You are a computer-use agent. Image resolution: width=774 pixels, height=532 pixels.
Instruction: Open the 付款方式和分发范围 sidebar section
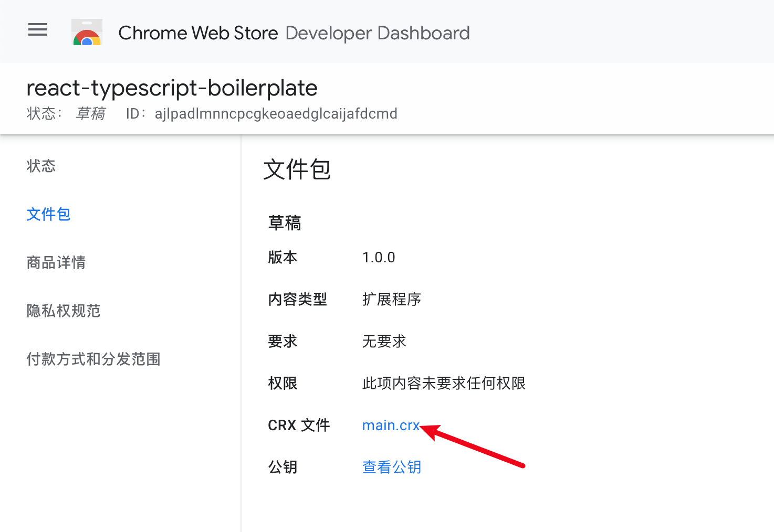click(x=93, y=359)
